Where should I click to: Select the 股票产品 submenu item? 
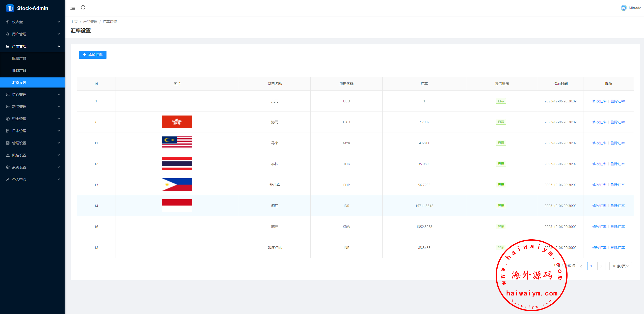click(19, 58)
